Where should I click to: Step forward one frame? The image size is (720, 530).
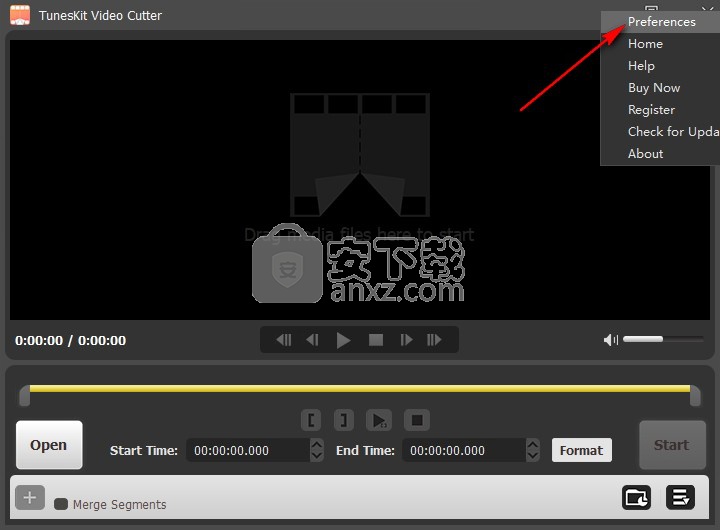pos(406,340)
